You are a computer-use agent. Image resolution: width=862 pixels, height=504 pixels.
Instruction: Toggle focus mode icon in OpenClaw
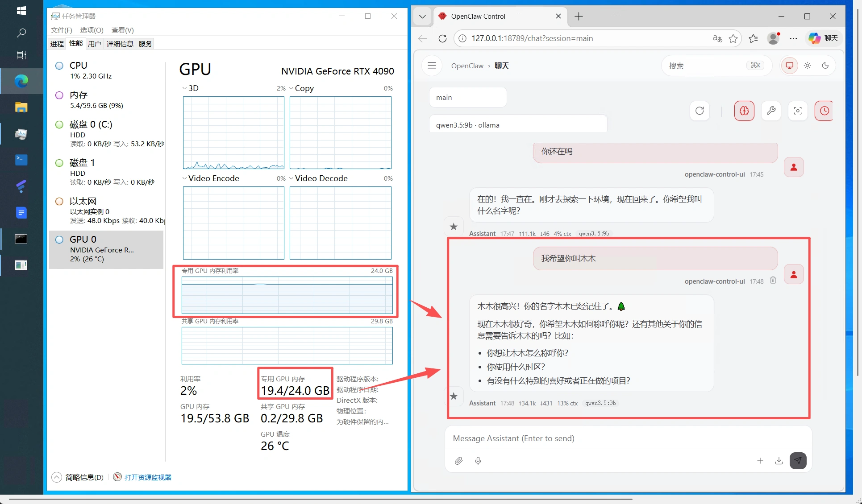[798, 111]
